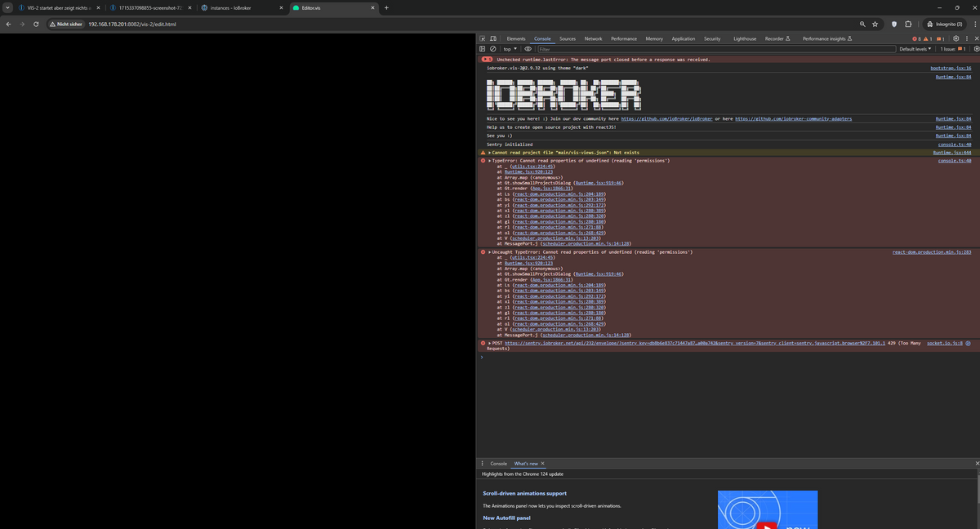Open the browser extensions puzzle icon
The width and height of the screenshot is (980, 529).
coord(908,24)
